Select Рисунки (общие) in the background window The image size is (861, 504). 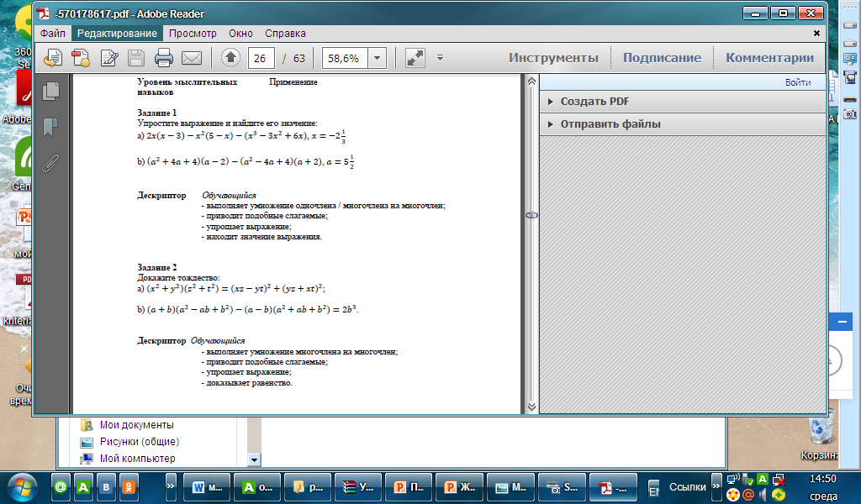(140, 442)
